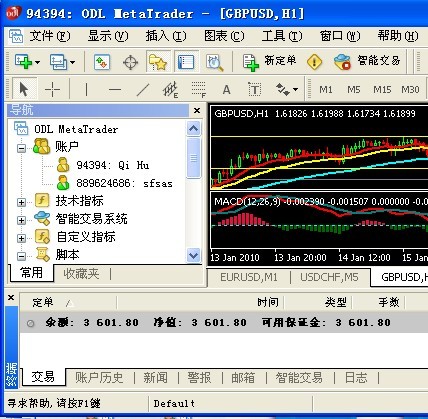
Task: Collapse the 脚本 scripts node
Action: pos(21,256)
